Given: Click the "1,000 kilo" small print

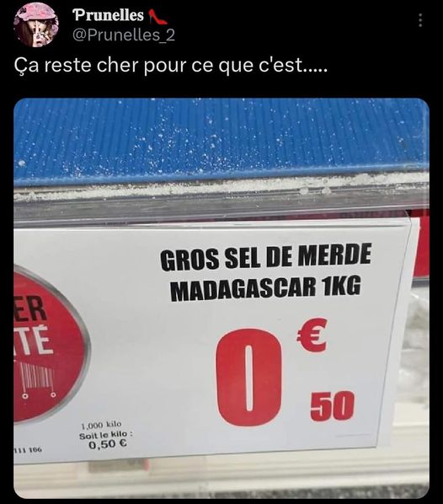Looking at the screenshot, I should coord(101,425).
